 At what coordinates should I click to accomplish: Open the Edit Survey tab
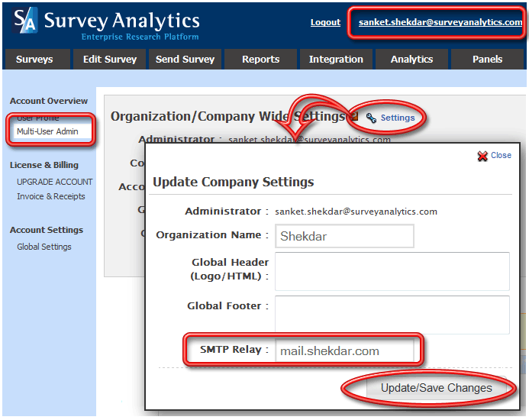click(x=110, y=60)
